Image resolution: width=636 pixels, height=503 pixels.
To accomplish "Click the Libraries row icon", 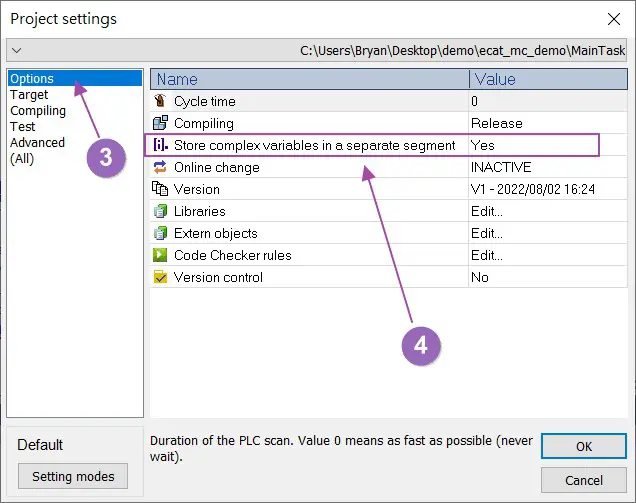I will pos(160,211).
